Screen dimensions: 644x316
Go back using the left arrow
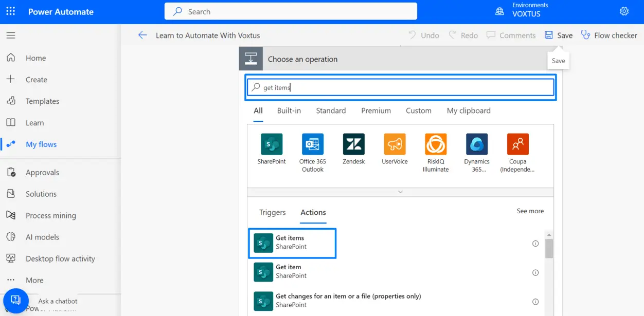coord(142,35)
